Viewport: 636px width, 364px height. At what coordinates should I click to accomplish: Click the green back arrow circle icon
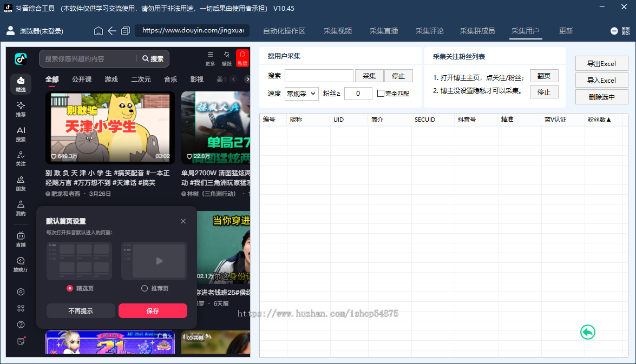point(587,333)
